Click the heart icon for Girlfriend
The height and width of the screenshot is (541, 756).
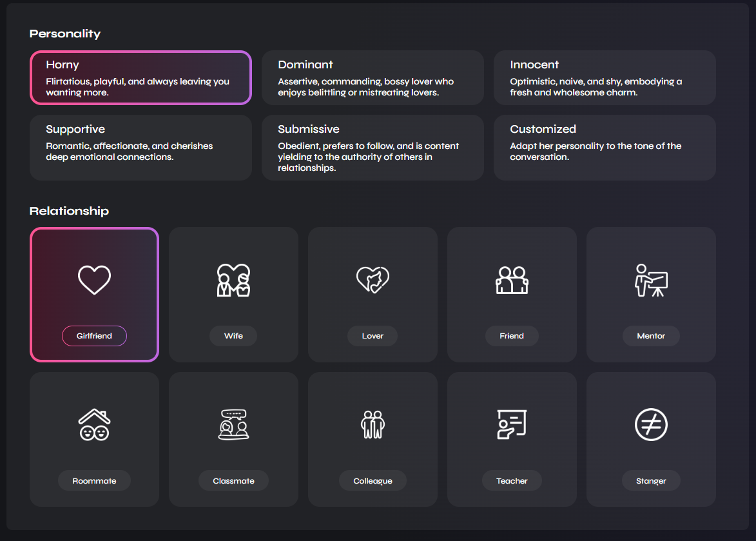point(94,280)
